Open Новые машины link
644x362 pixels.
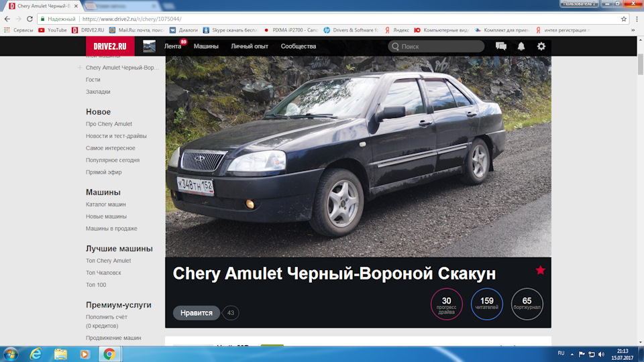[x=106, y=217]
